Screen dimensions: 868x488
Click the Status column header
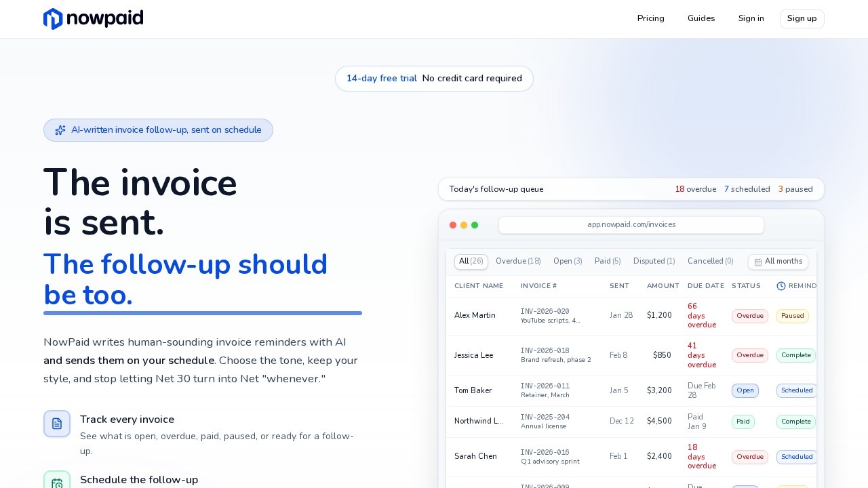click(746, 286)
